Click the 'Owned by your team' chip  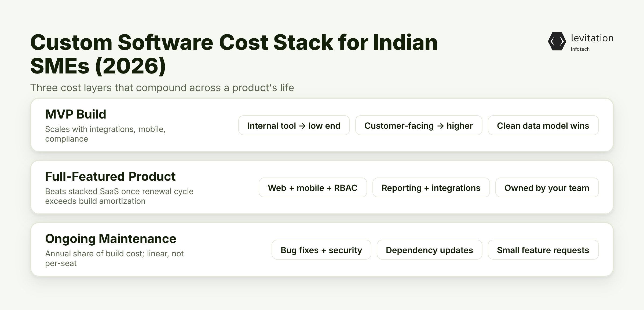coord(547,188)
